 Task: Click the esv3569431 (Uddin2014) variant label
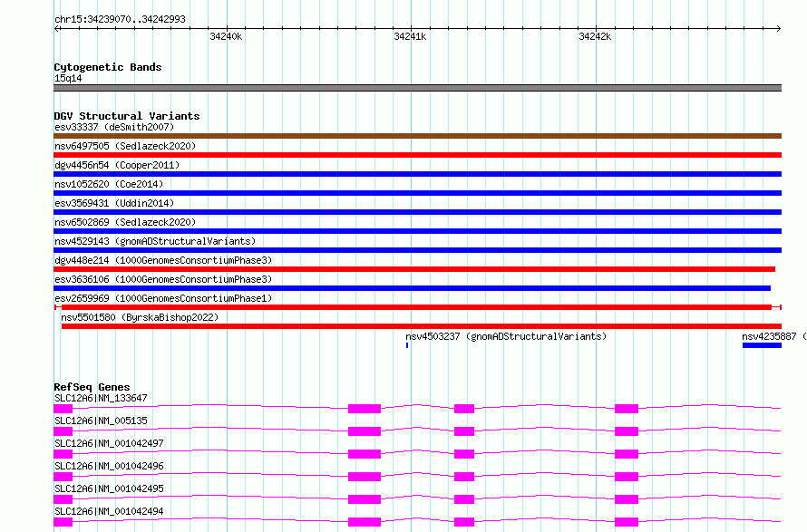point(114,203)
